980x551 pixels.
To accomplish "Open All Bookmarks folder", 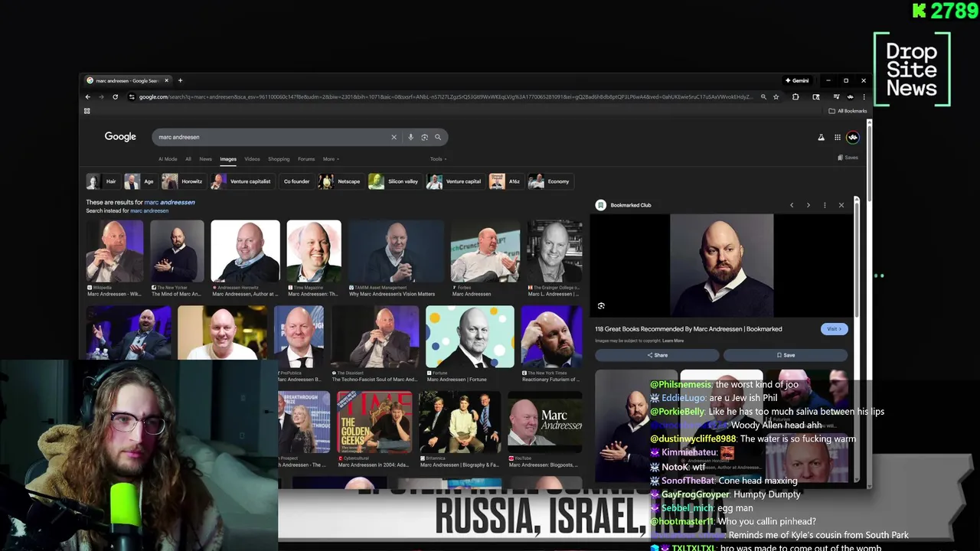I will 848,111.
